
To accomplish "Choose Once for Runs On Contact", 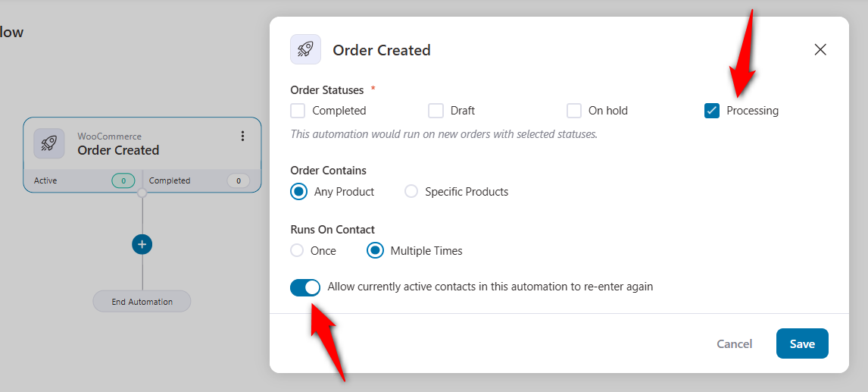I will point(297,251).
